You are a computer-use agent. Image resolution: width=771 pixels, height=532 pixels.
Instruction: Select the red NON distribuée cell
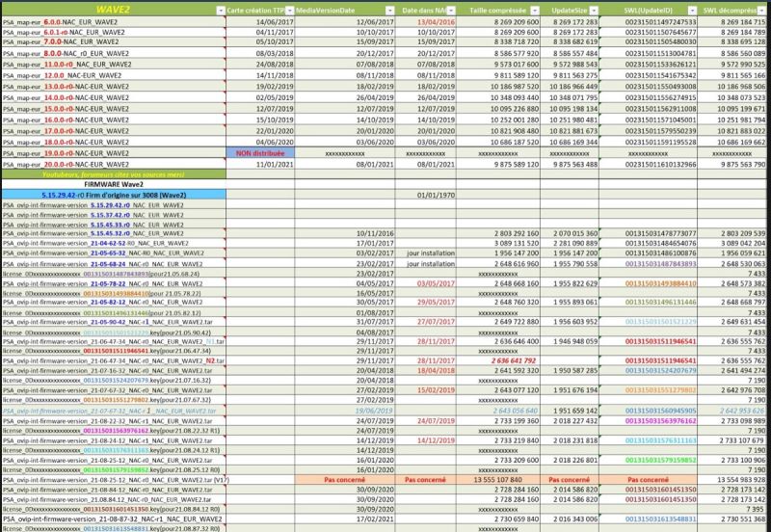pyautogui.click(x=258, y=152)
